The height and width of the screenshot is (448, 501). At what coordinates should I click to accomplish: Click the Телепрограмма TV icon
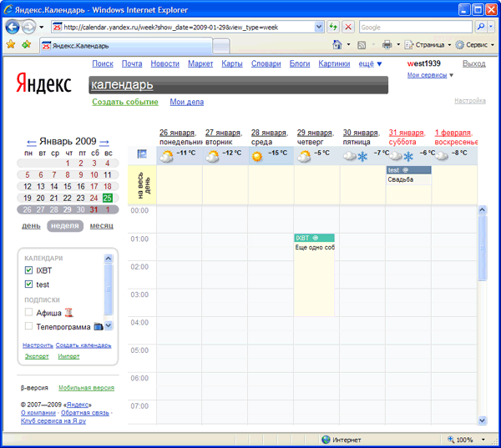pos(98,326)
